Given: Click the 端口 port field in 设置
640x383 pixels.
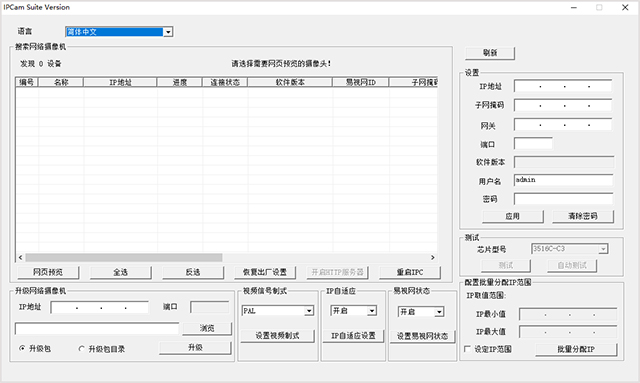Looking at the screenshot, I should point(533,144).
